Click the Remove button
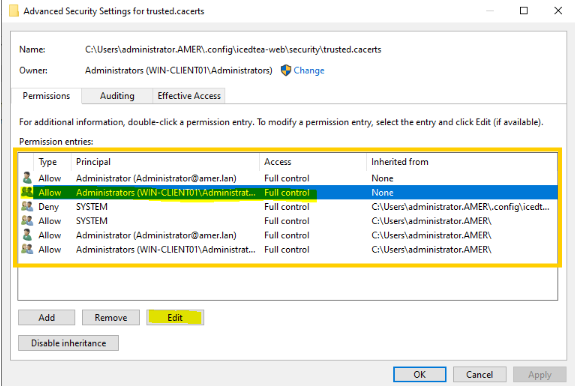Viewport: 575px width, 386px height. point(111,317)
